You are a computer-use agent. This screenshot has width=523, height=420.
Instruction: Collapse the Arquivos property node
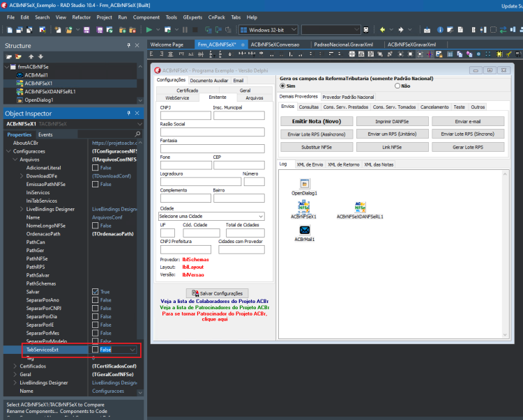(15, 160)
